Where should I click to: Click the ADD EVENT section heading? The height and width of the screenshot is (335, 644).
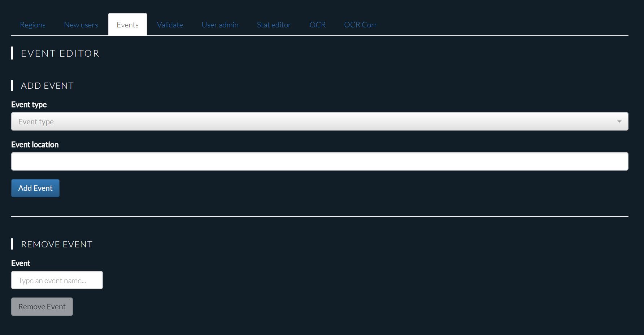coord(47,85)
